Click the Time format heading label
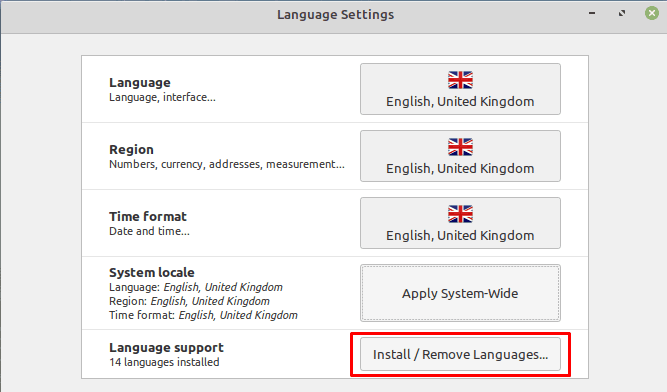The image size is (667, 392). [x=148, y=216]
